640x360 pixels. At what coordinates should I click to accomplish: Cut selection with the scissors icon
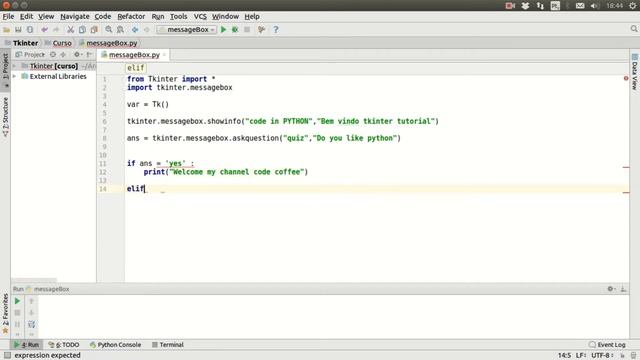point(71,30)
